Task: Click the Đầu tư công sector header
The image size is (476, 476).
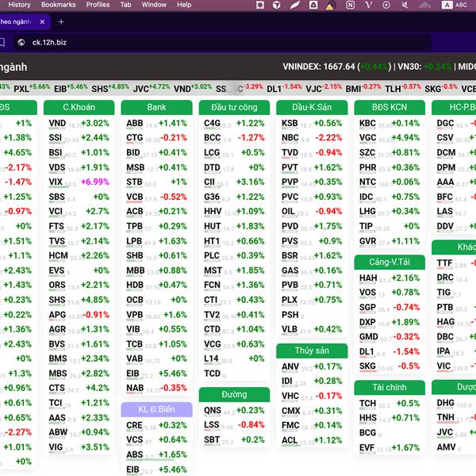Action: [234, 107]
